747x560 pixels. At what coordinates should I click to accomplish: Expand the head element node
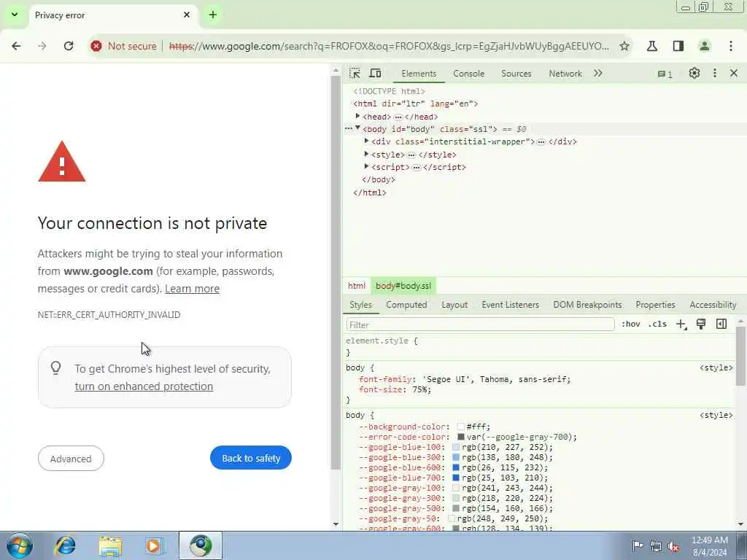(357, 116)
